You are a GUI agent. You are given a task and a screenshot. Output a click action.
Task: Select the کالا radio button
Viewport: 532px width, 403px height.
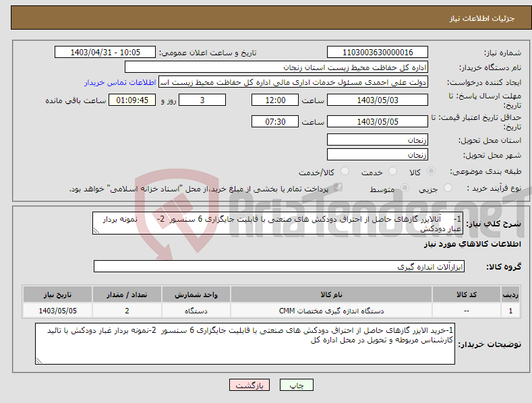(x=432, y=171)
